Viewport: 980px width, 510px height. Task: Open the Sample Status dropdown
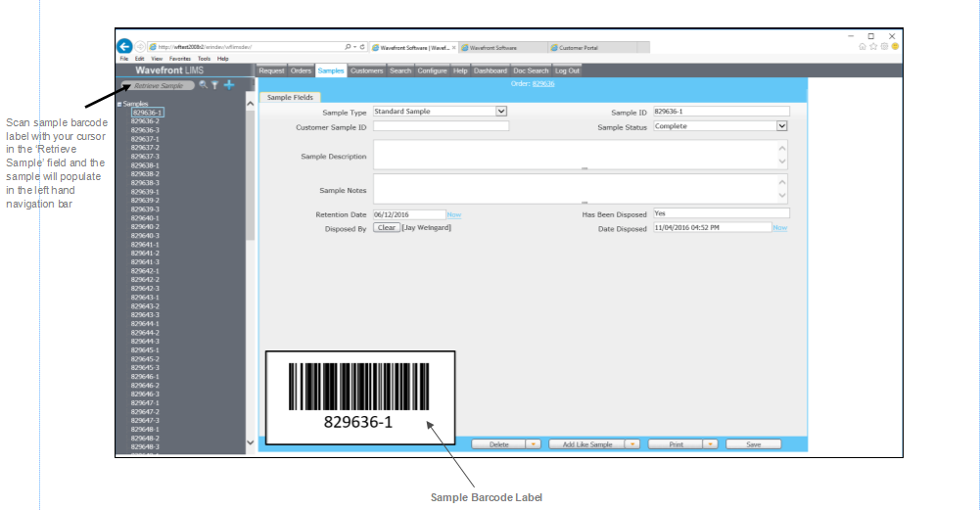point(782,126)
